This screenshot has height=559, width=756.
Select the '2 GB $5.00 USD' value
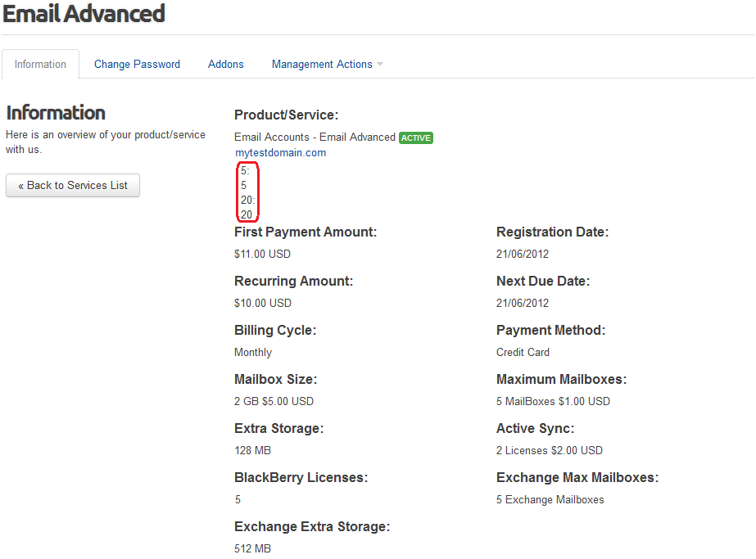(x=274, y=401)
